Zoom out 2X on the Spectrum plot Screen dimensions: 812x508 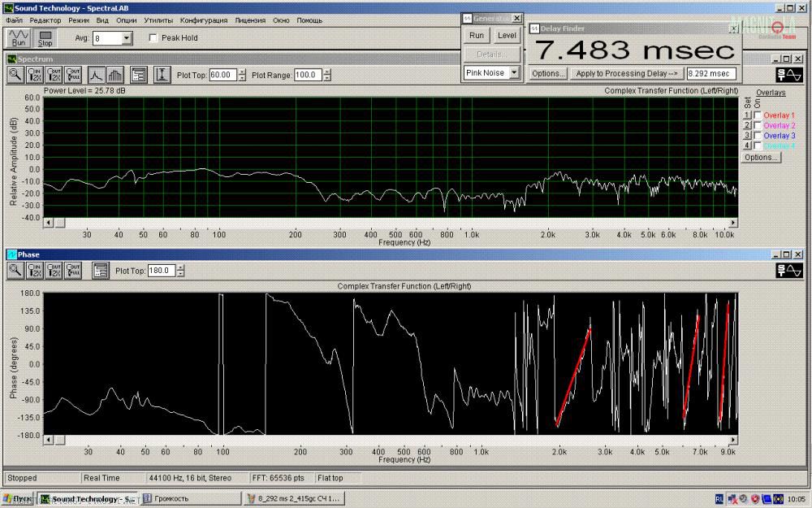(x=54, y=75)
